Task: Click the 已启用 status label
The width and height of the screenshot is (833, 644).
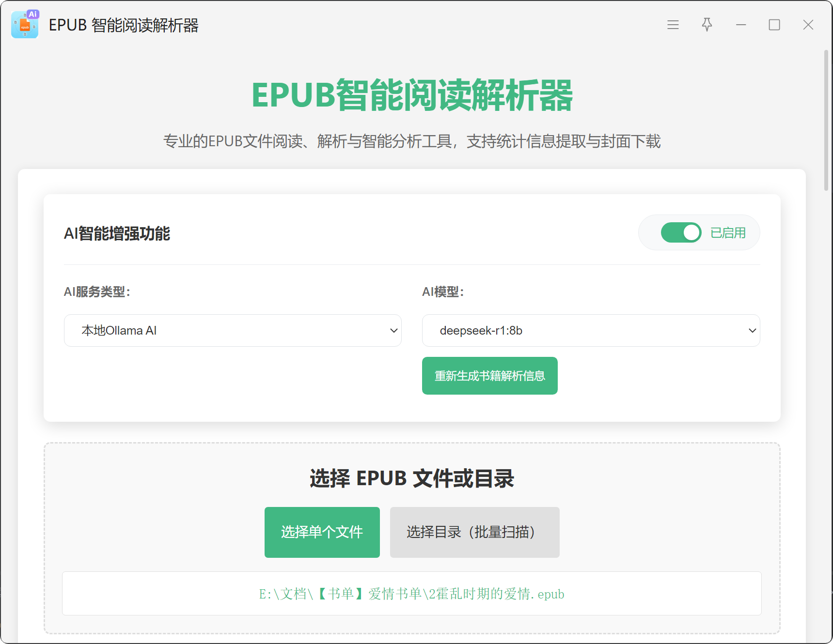Action: click(727, 233)
